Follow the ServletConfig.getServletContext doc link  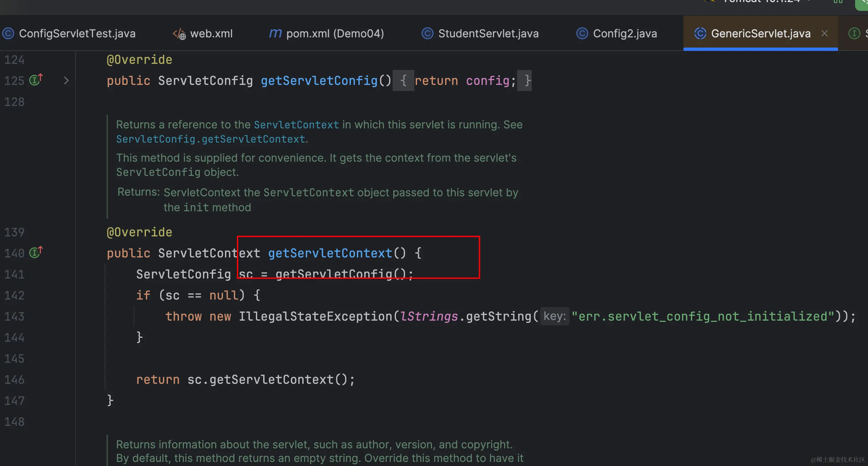[210, 139]
